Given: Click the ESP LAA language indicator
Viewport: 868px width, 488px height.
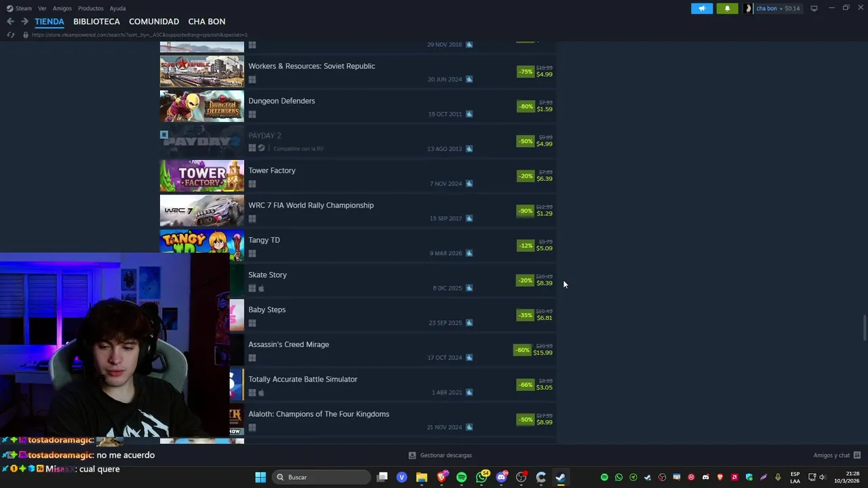Looking at the screenshot, I should click(795, 477).
